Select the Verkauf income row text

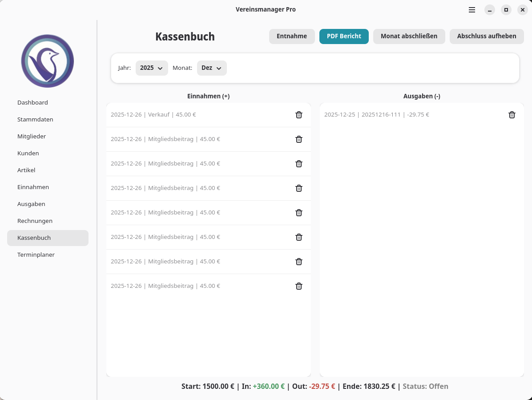(x=153, y=115)
